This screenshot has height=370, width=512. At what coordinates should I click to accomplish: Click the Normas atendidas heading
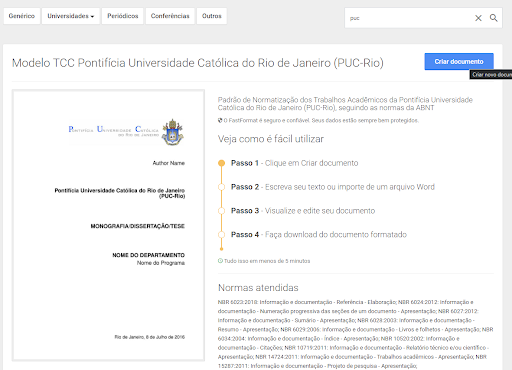258,288
